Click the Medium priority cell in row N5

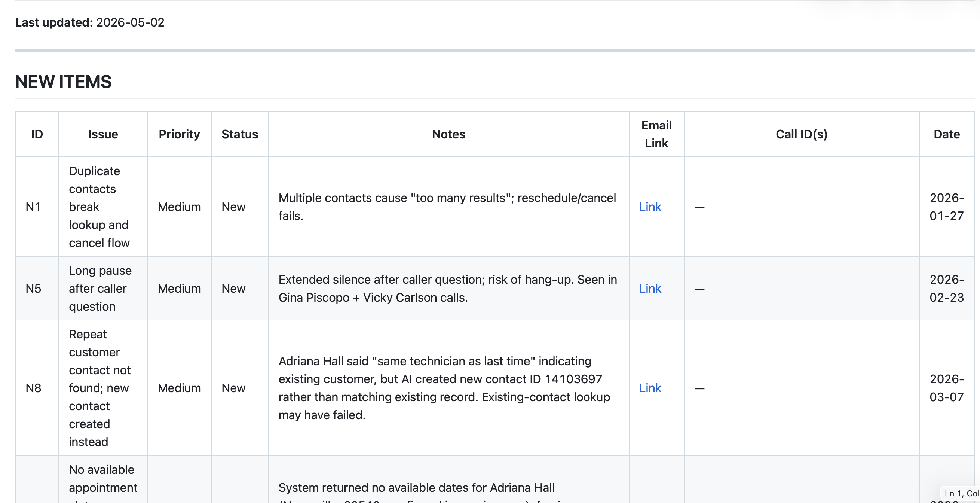pos(179,288)
